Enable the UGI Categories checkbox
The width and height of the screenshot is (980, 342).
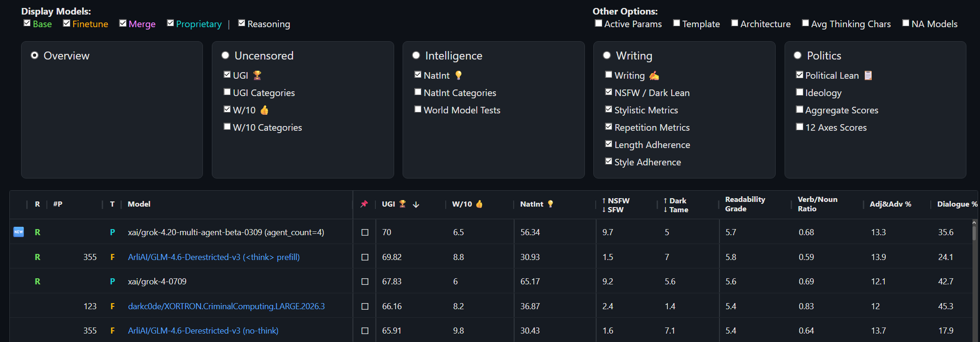point(227,92)
